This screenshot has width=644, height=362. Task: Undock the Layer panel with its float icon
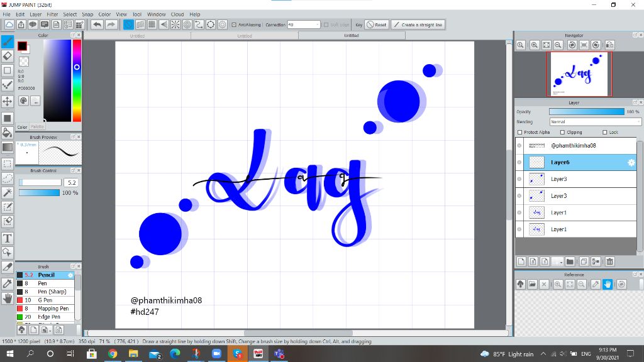[635, 102]
